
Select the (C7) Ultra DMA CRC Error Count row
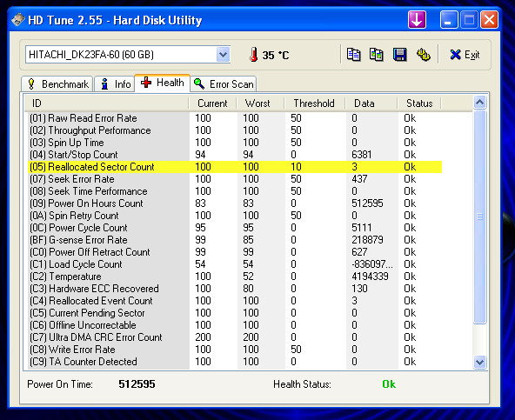[x=235, y=337]
